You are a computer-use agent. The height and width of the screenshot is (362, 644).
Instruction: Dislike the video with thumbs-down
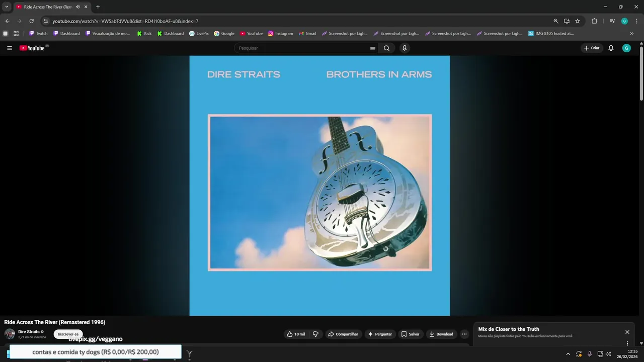pos(315,334)
